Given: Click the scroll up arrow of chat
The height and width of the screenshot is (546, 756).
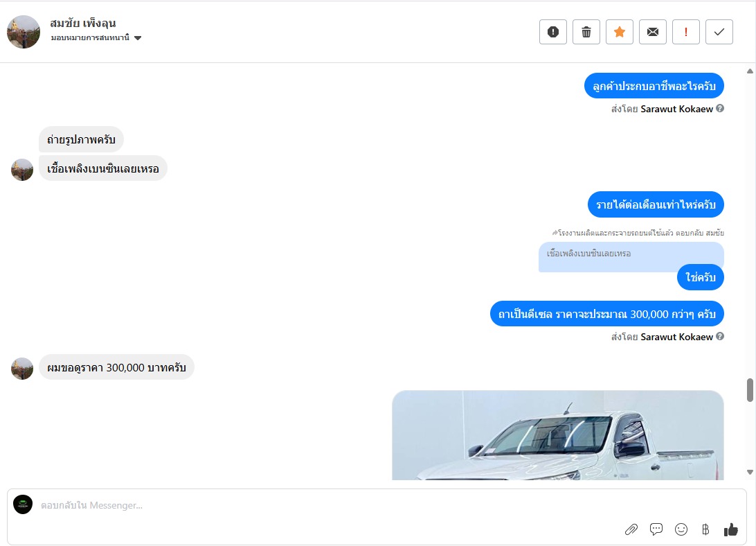Looking at the screenshot, I should [750, 71].
